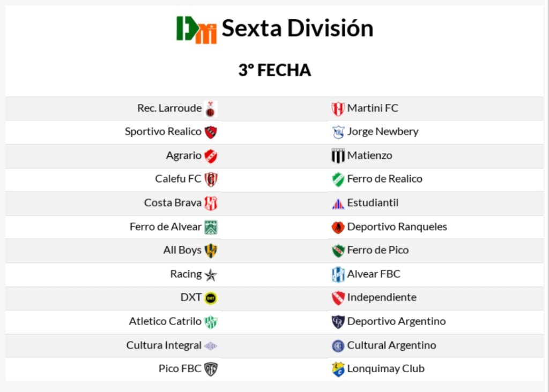Open the Deportivo Ranqueles team link
The width and height of the screenshot is (549, 392).
click(x=397, y=227)
